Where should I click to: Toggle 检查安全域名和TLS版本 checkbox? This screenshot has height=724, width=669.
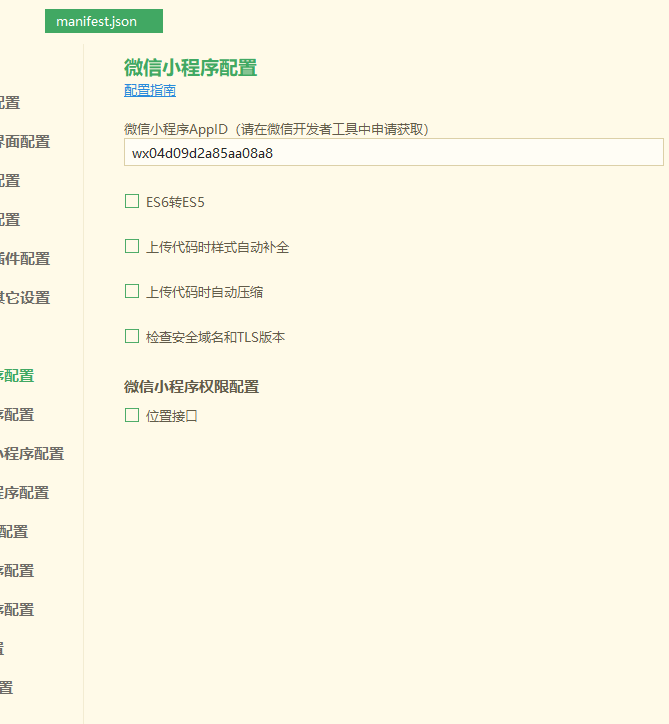[x=132, y=336]
